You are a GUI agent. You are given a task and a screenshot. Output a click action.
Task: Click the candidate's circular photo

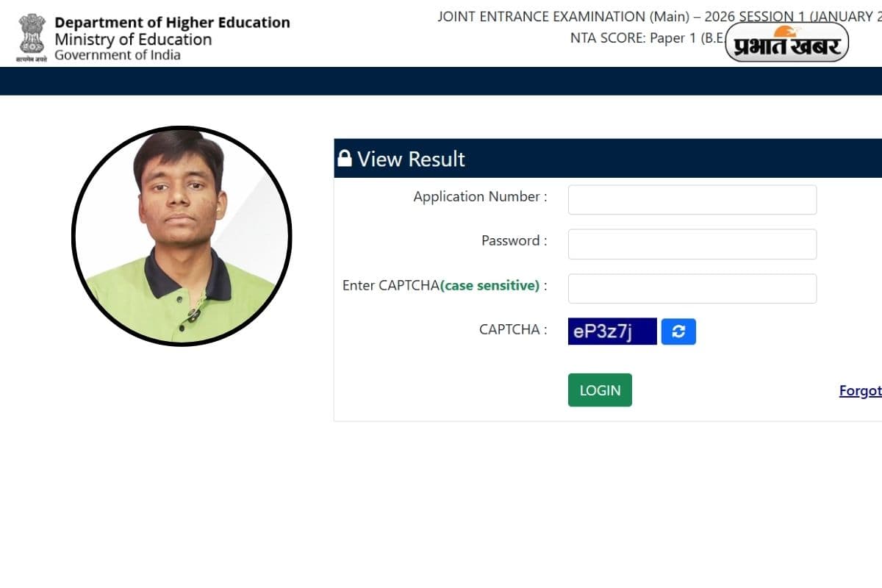coord(182,235)
